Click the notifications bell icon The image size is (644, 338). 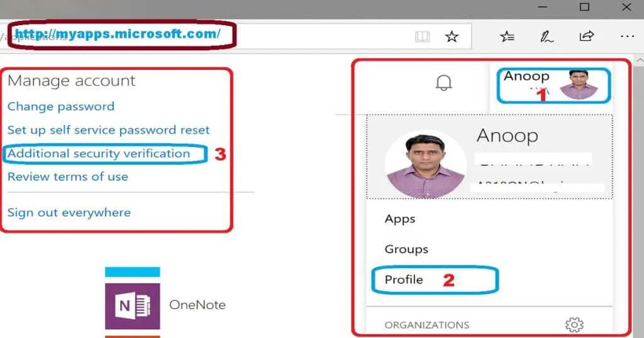pyautogui.click(x=444, y=83)
